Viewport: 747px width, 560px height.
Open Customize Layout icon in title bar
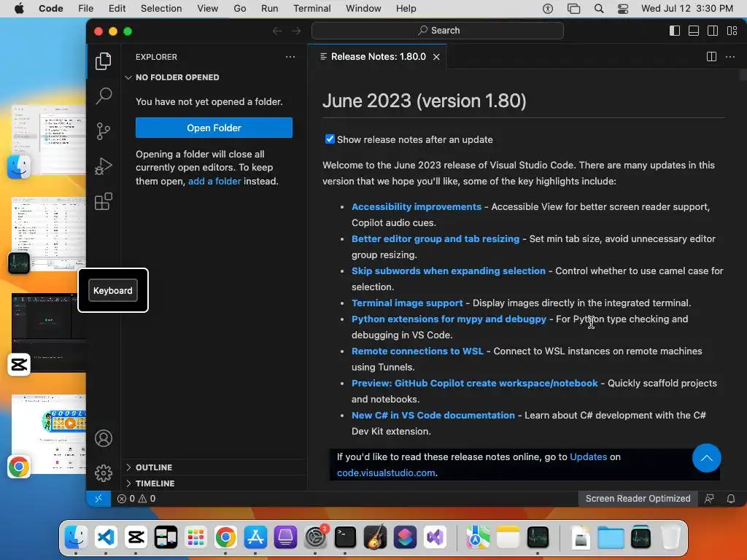(x=732, y=31)
